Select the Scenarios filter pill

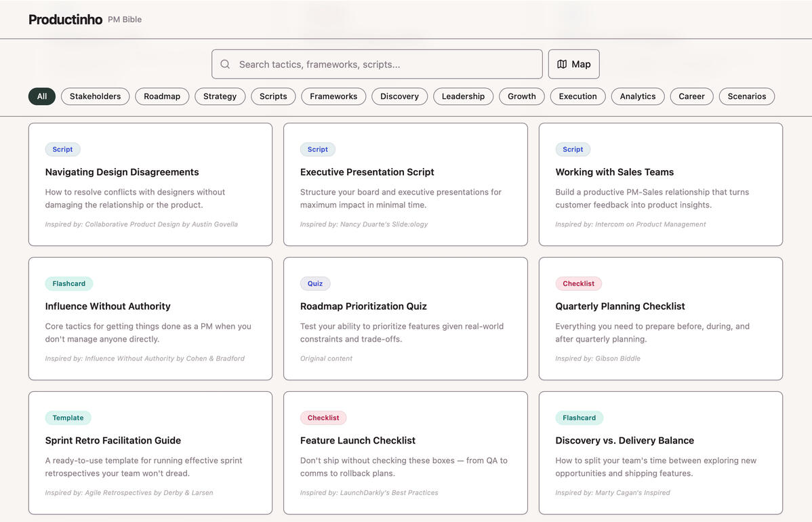[x=746, y=96]
